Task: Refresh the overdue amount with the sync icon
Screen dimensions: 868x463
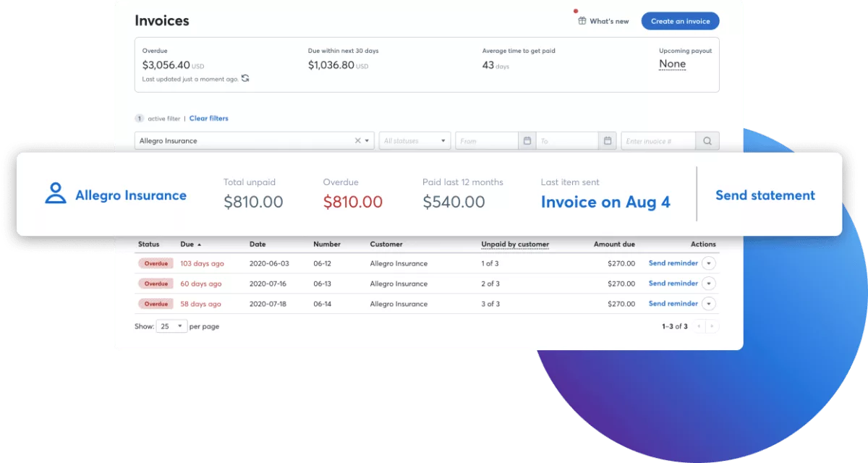Action: [245, 78]
